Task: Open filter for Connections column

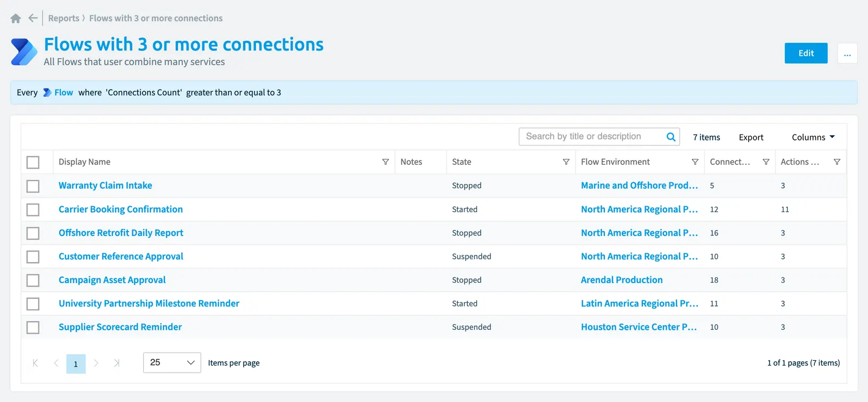Action: pos(766,162)
